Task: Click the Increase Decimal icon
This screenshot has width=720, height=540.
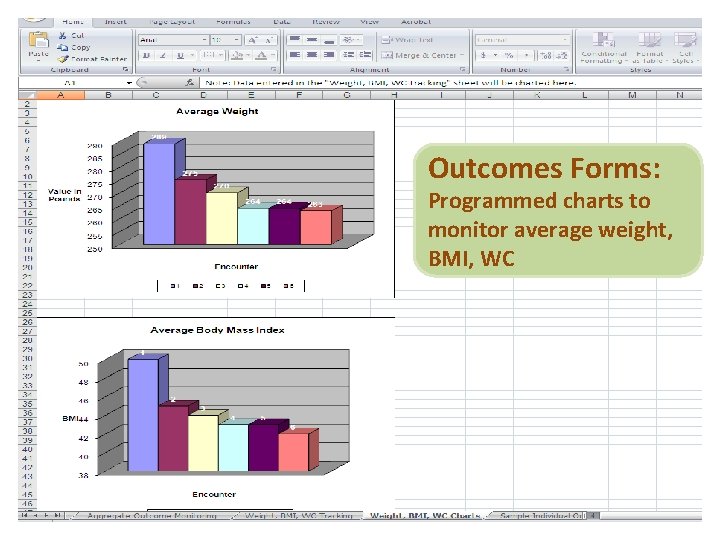Action: point(546,56)
